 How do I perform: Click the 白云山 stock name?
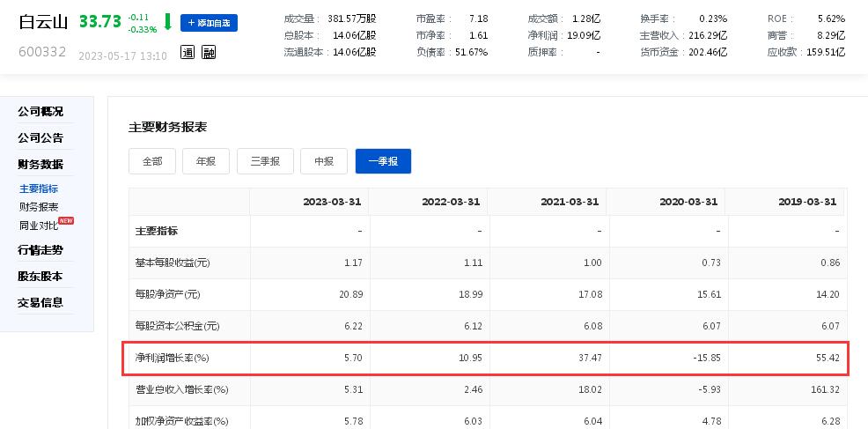43,23
